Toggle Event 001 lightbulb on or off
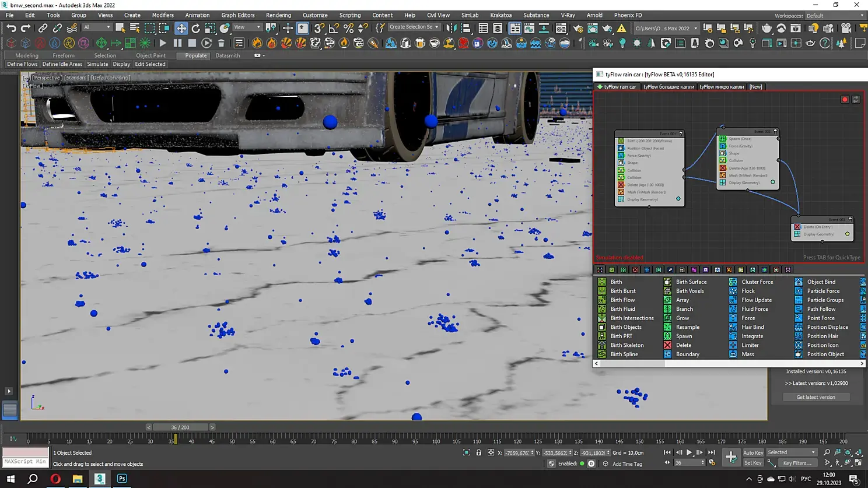Viewport: 868px width, 488px height. click(681, 134)
